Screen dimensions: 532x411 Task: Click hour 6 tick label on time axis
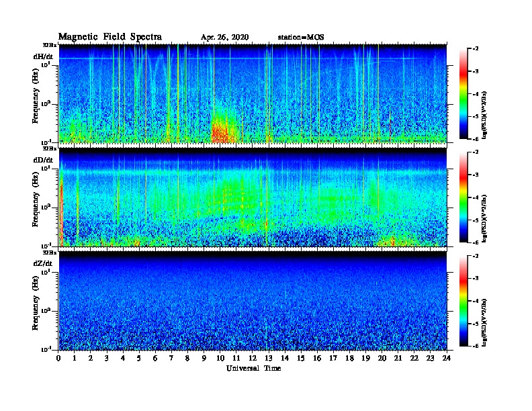[155, 359]
